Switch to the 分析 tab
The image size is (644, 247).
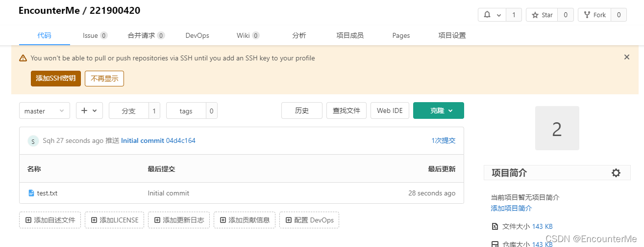tap(299, 35)
